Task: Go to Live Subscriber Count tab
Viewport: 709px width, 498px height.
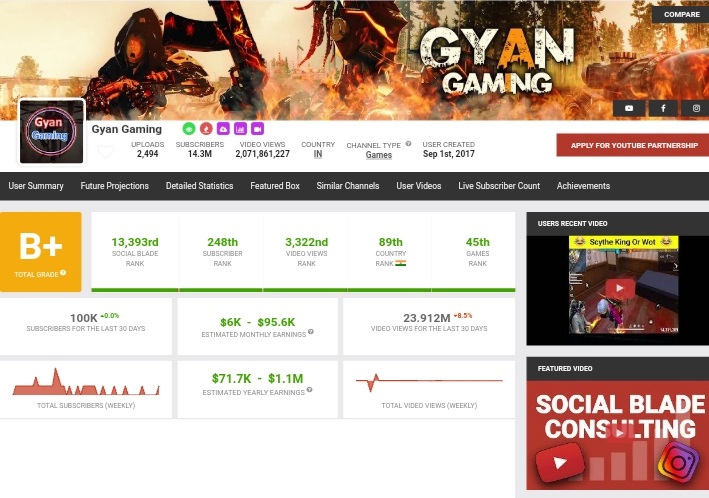Action: [x=499, y=186]
